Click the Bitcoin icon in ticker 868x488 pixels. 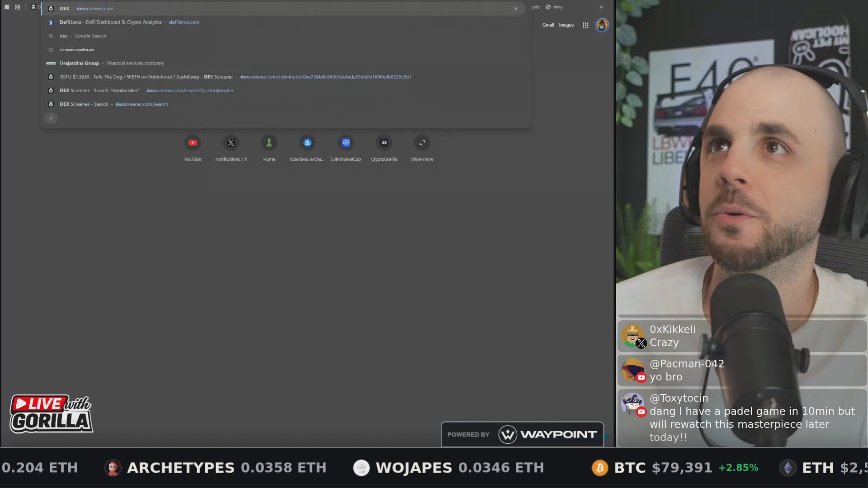(x=600, y=468)
